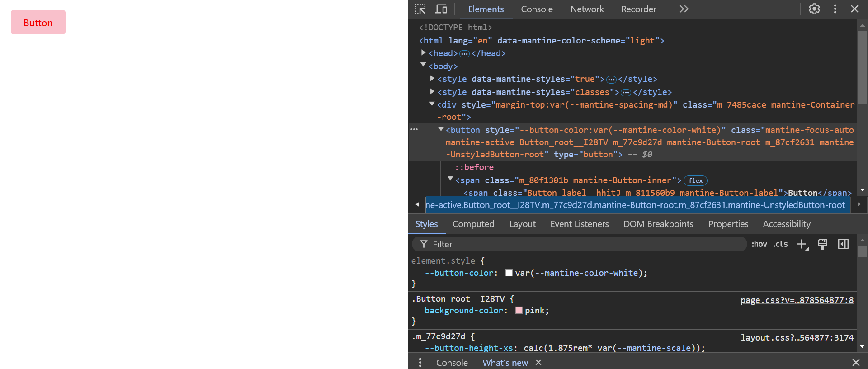Open layout.css source link
868x369 pixels.
(x=797, y=337)
